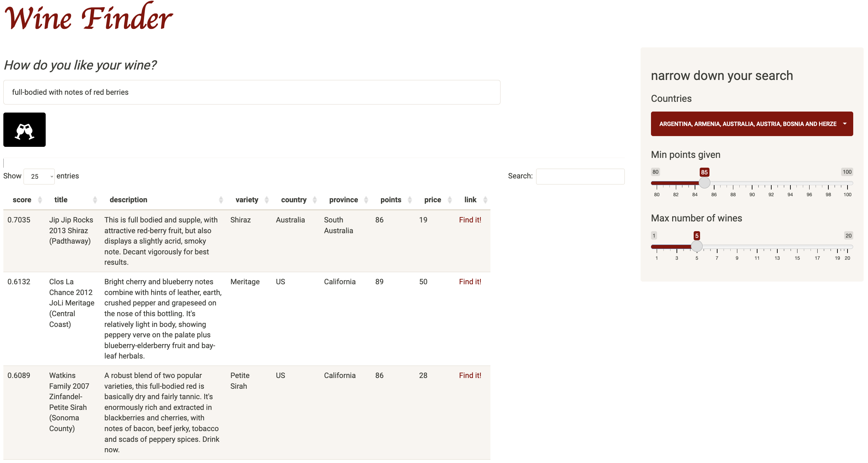Sort table by description column
The image size is (868, 463).
point(163,200)
